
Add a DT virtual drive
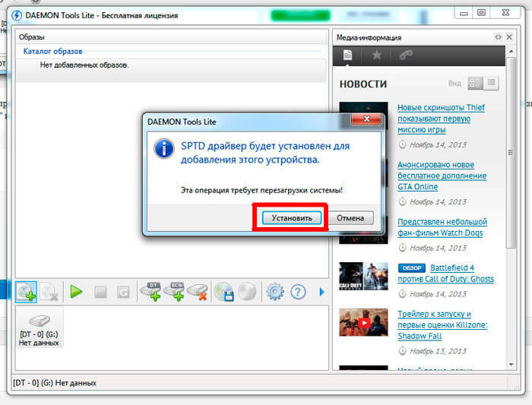click(151, 292)
